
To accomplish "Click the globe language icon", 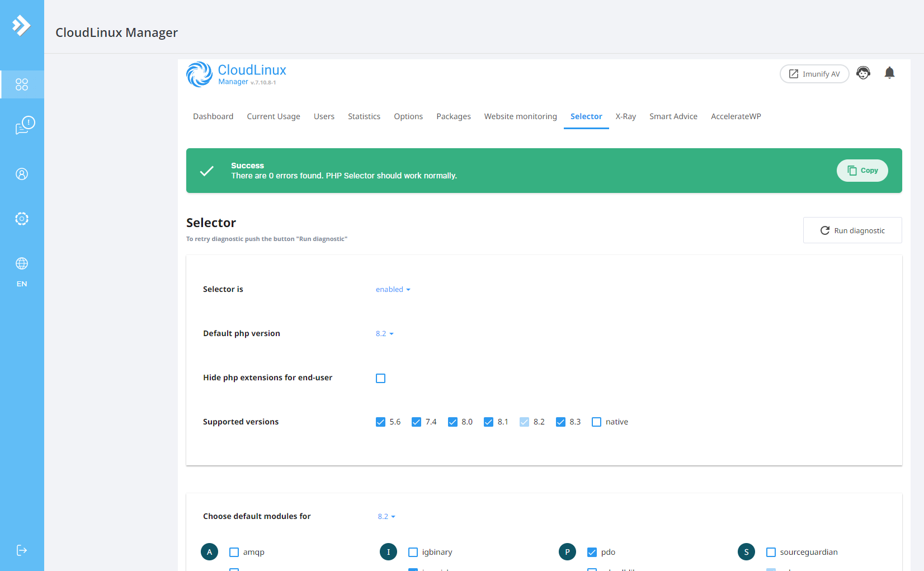I will point(22,263).
